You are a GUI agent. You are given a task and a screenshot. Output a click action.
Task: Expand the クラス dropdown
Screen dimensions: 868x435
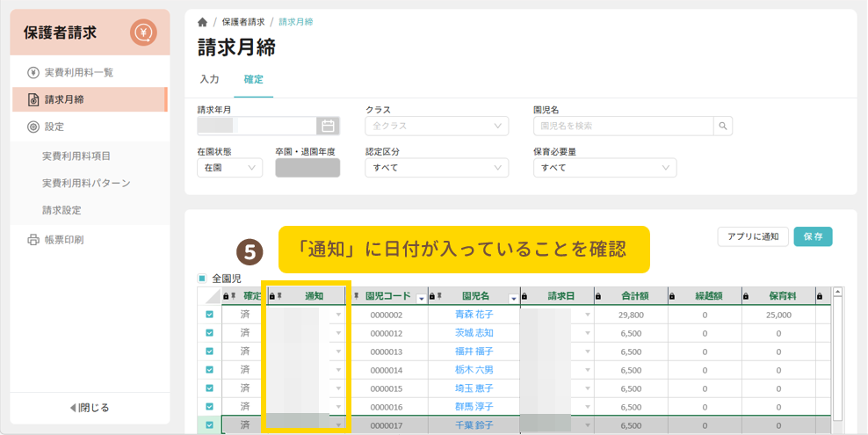click(437, 126)
